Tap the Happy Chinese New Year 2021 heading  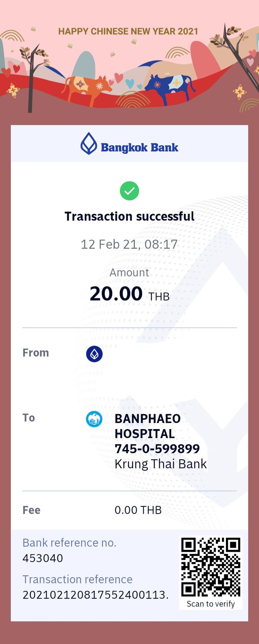128,31
